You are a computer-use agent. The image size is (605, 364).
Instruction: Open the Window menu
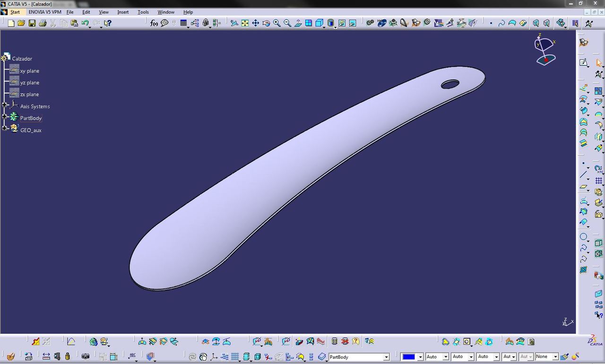point(165,12)
